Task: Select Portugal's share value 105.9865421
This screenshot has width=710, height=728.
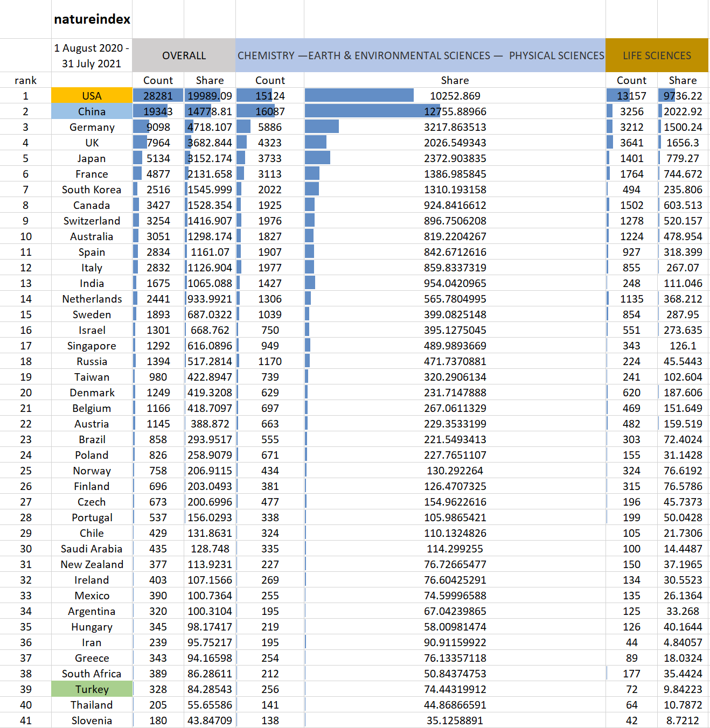Action: click(x=455, y=517)
